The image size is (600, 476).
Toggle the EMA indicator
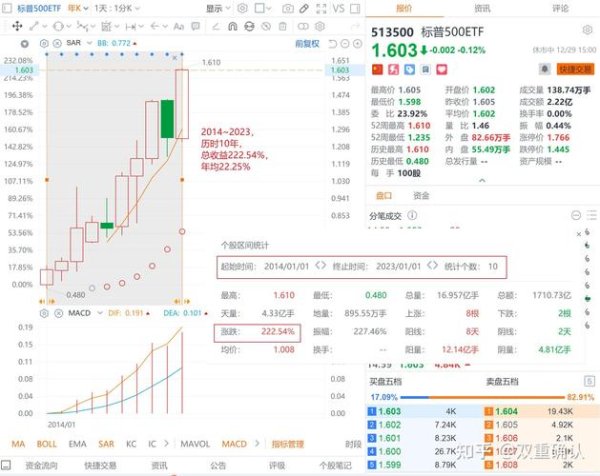coord(77,444)
